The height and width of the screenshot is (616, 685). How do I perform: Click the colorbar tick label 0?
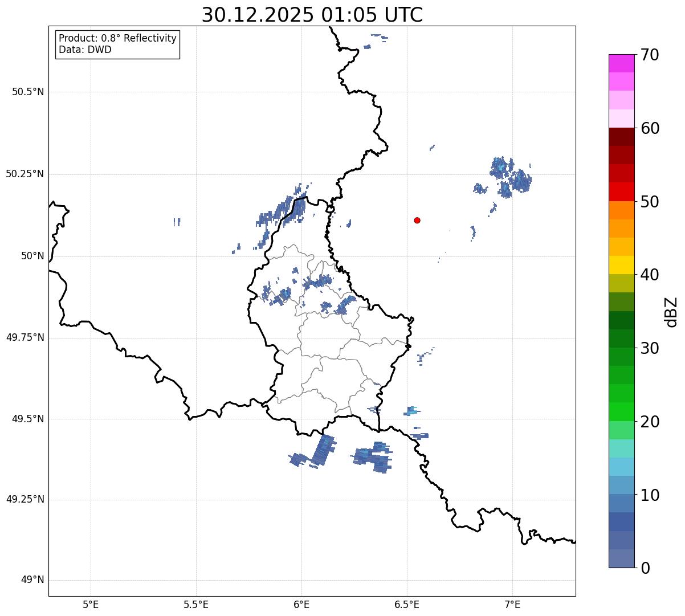[x=645, y=568]
